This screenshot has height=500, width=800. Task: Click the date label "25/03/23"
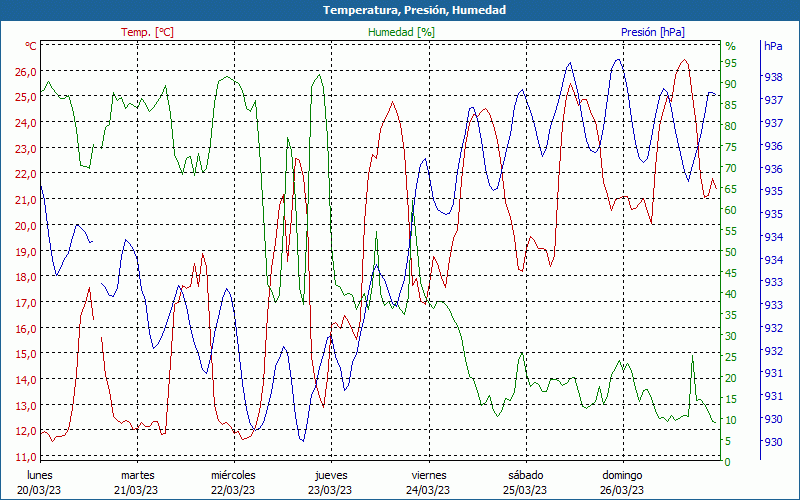click(525, 490)
